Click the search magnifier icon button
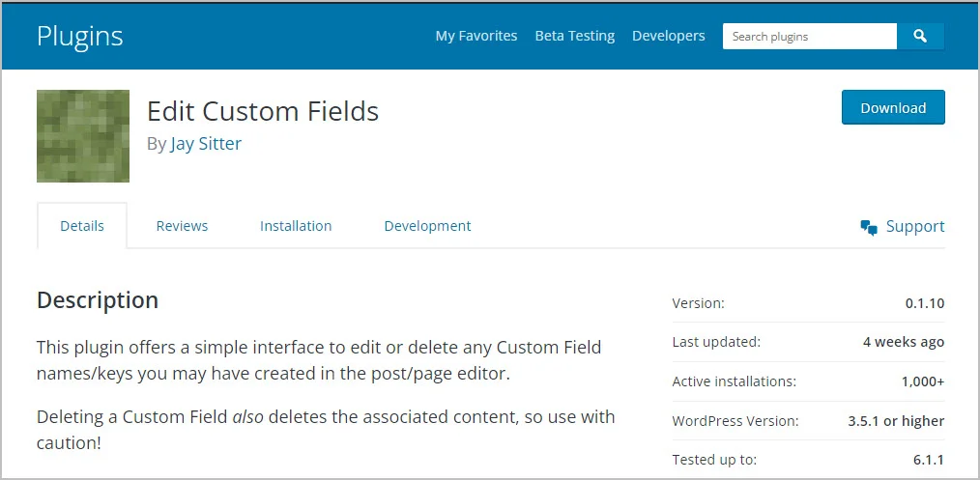 pyautogui.click(x=920, y=37)
